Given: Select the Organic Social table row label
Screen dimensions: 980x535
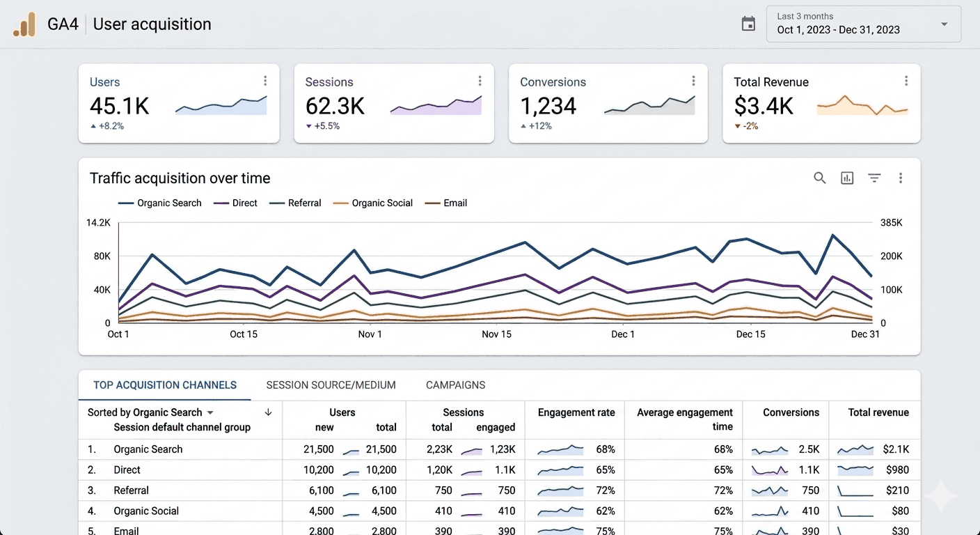Looking at the screenshot, I should [x=146, y=511].
